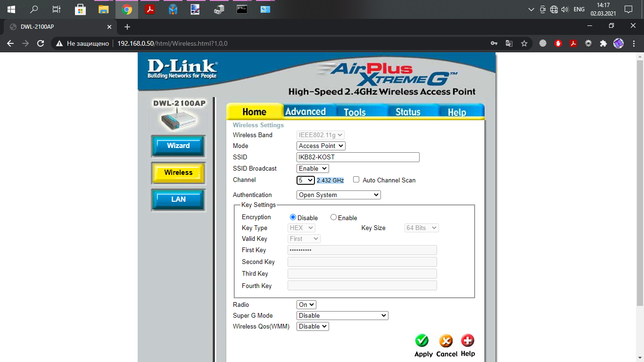644x362 pixels.
Task: Click the red Help plus icon
Action: point(467,341)
